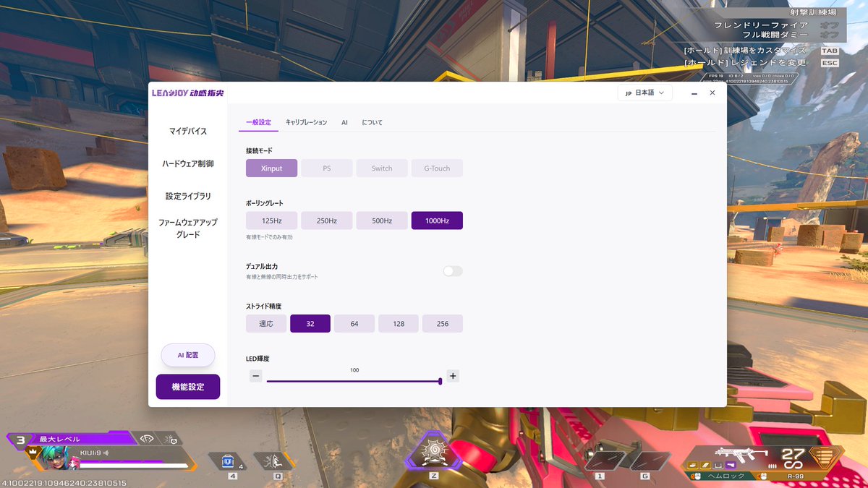Viewport: 868px width, 488px height.
Task: Click the legend portrait in game HUD
Action: click(54, 457)
